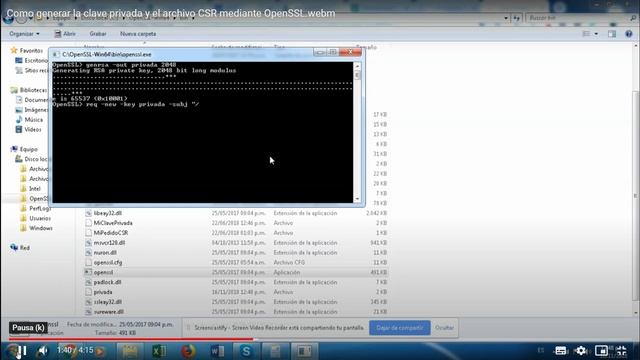
Task: Select file msvcr120.dll
Action: click(x=109, y=243)
